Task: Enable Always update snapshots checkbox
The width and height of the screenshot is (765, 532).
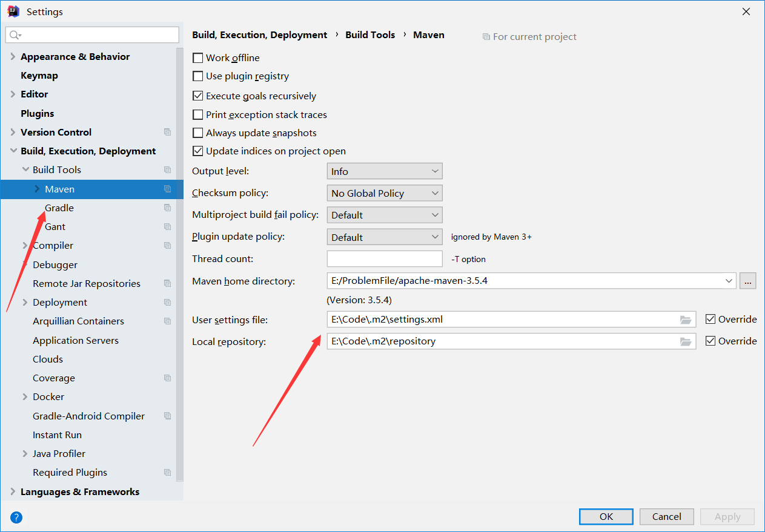Action: coord(197,133)
